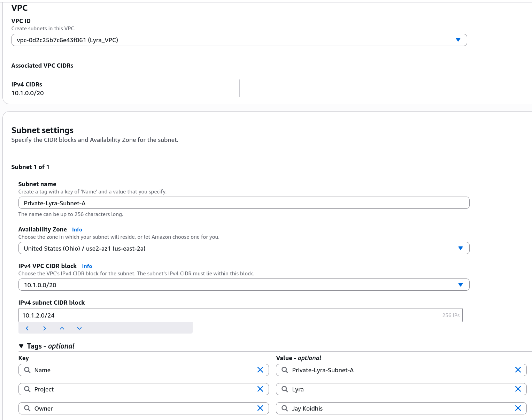Shift CIDR block to next range
This screenshot has height=420, width=532.
[45, 328]
